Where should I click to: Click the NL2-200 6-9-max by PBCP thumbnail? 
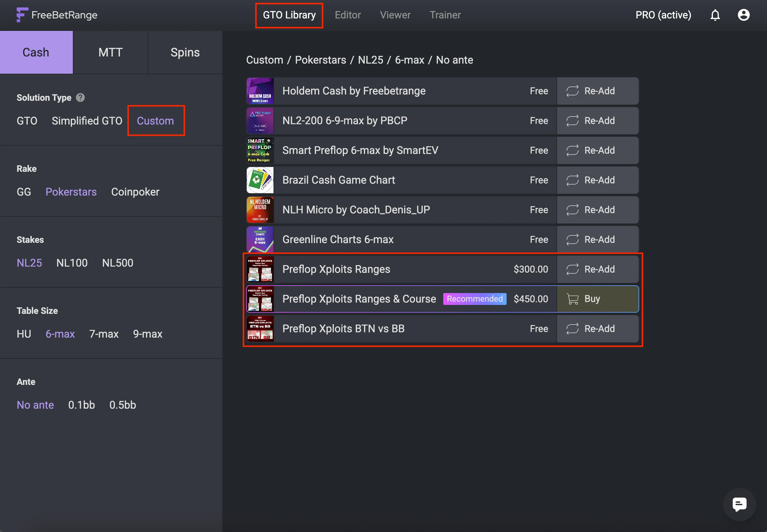click(260, 121)
